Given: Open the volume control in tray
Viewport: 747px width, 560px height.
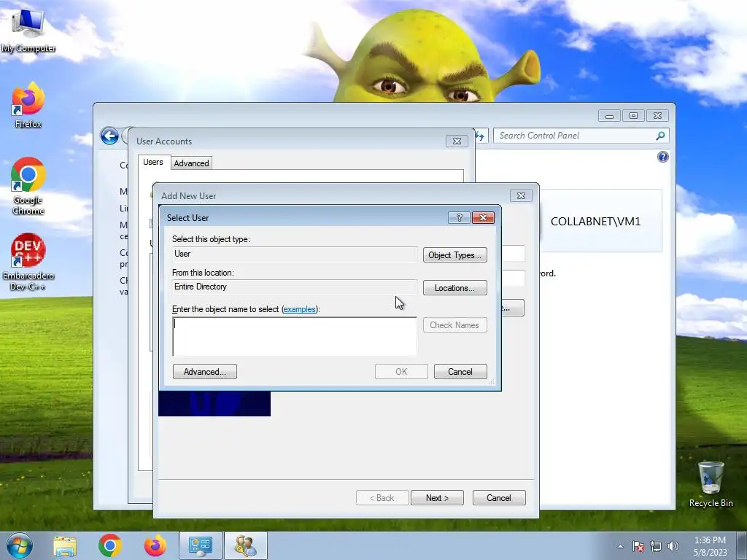Looking at the screenshot, I should click(673, 546).
